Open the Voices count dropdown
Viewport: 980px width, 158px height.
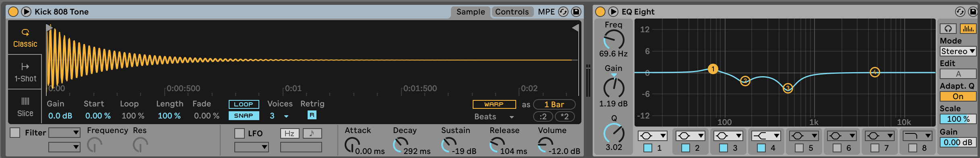tap(286, 116)
